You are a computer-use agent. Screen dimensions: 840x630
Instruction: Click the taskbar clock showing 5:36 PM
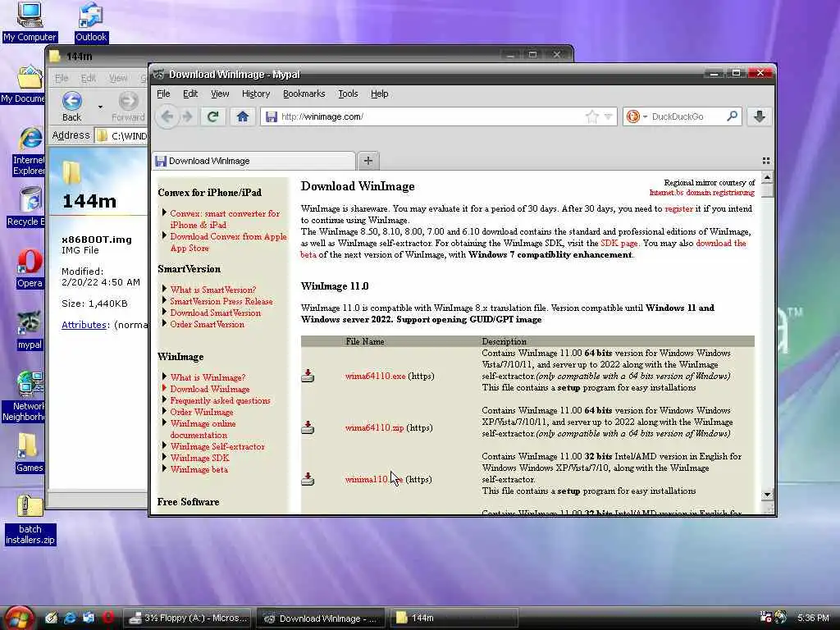point(813,618)
